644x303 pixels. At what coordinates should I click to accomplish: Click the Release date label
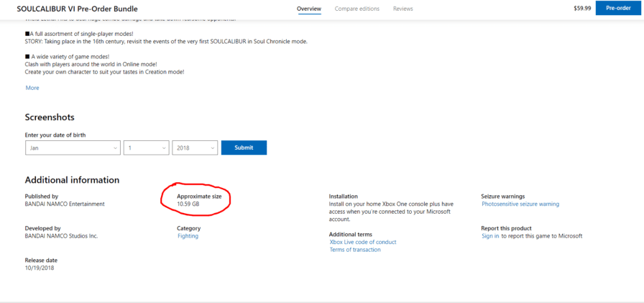pos(41,261)
